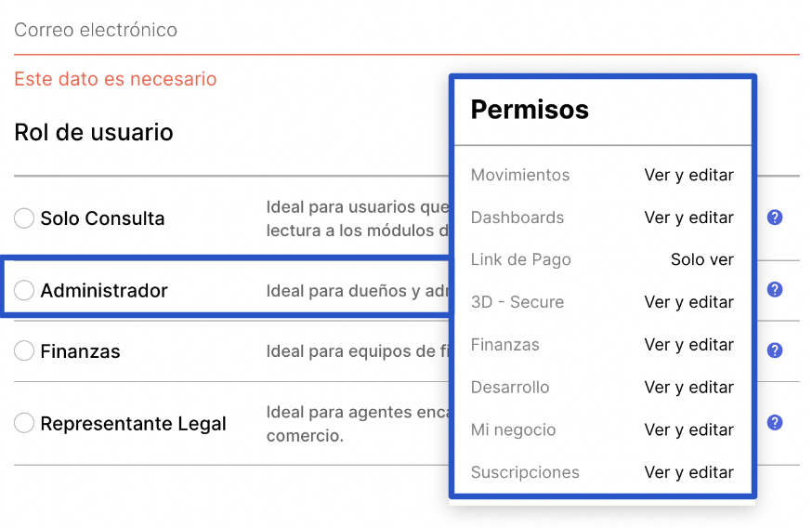The image size is (812, 528).
Task: Click the Movimientos permission row
Action: point(602,175)
